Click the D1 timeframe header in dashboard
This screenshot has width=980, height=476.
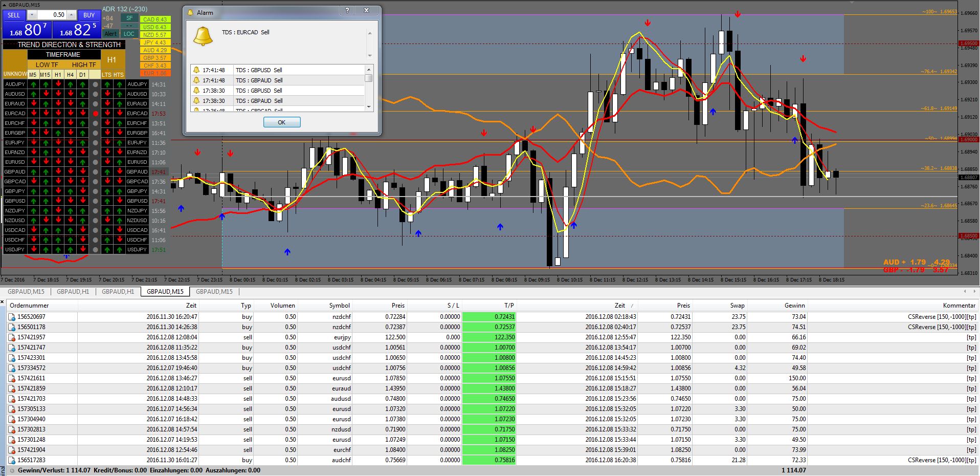click(82, 74)
